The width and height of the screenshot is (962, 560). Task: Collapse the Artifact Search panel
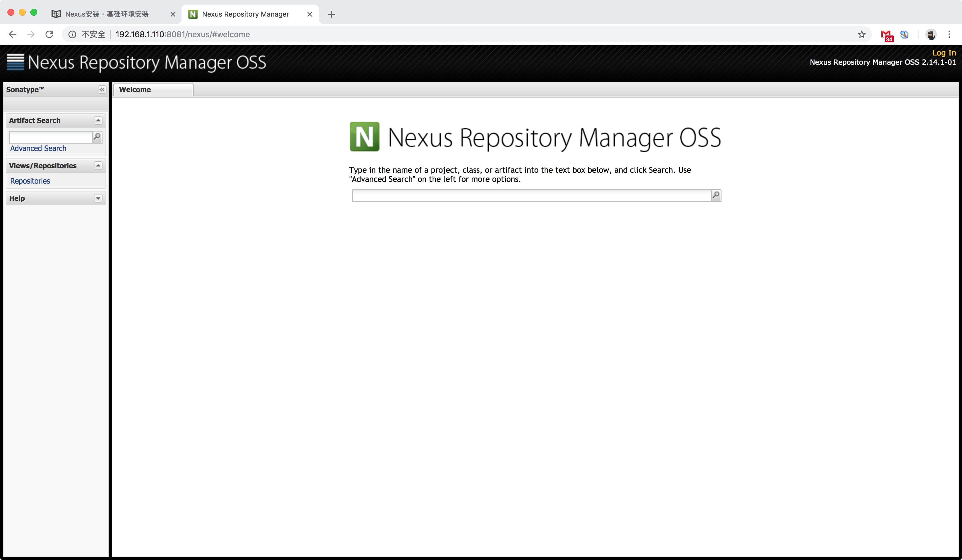click(x=98, y=120)
